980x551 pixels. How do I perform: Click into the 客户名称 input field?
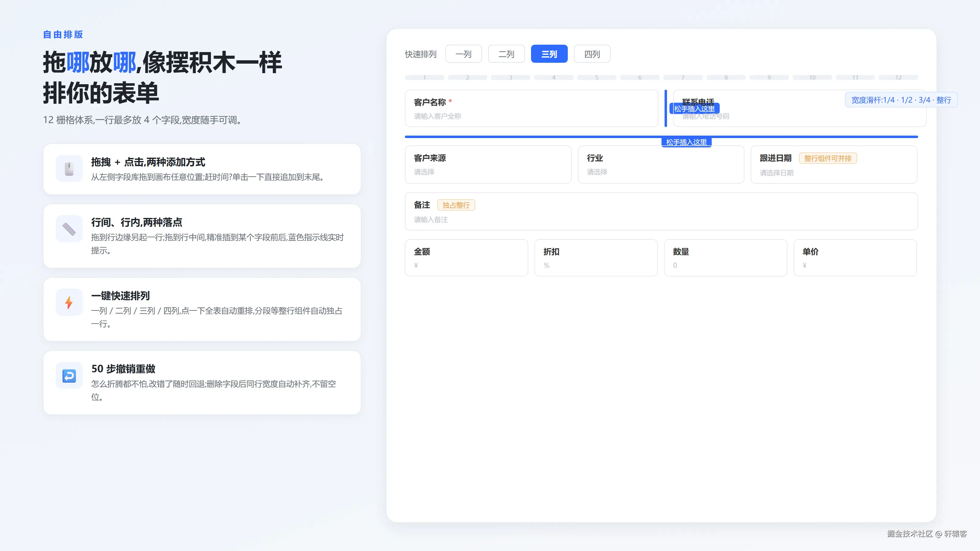tap(531, 108)
